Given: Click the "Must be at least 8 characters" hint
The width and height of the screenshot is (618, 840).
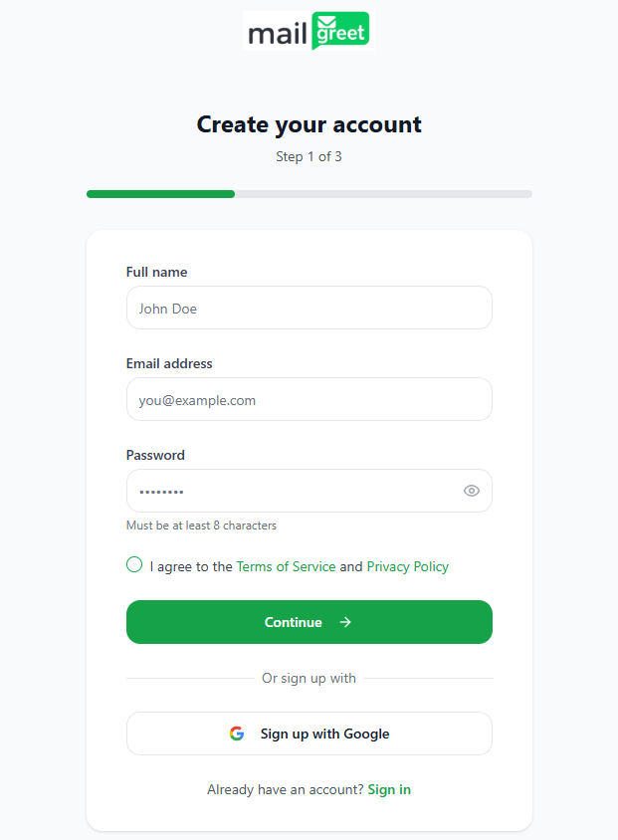Looking at the screenshot, I should tap(202, 525).
